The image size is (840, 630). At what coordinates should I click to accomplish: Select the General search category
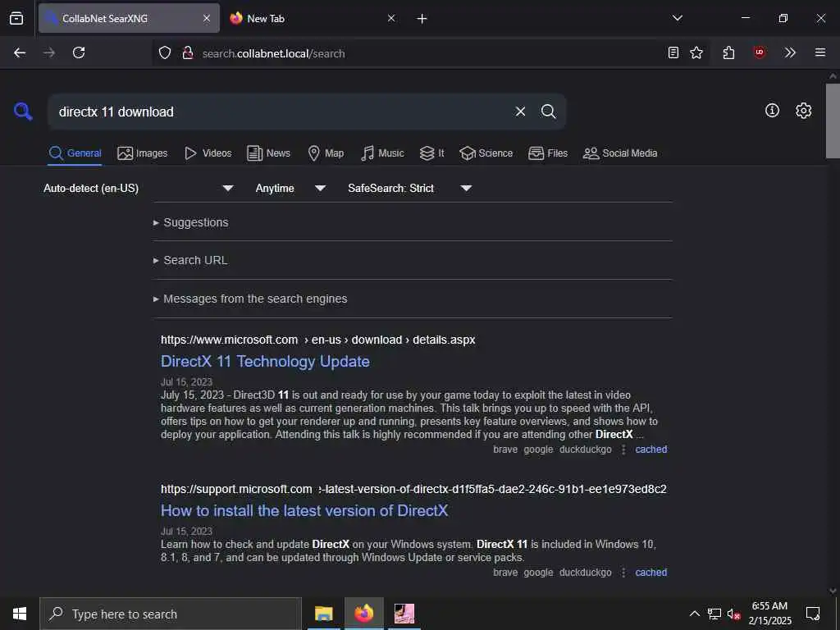75,153
